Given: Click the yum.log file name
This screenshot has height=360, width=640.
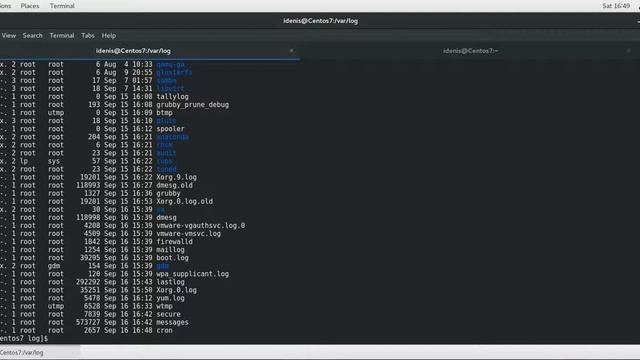Looking at the screenshot, I should coord(171,298).
